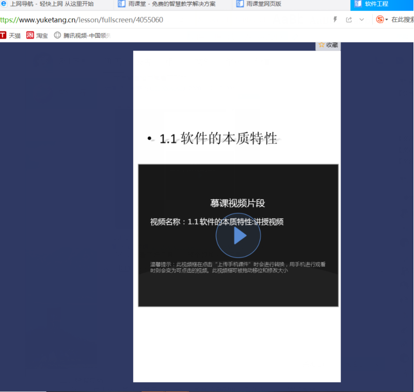Click the 天猫 red T icon
This screenshot has height=392, width=414.
3,35
